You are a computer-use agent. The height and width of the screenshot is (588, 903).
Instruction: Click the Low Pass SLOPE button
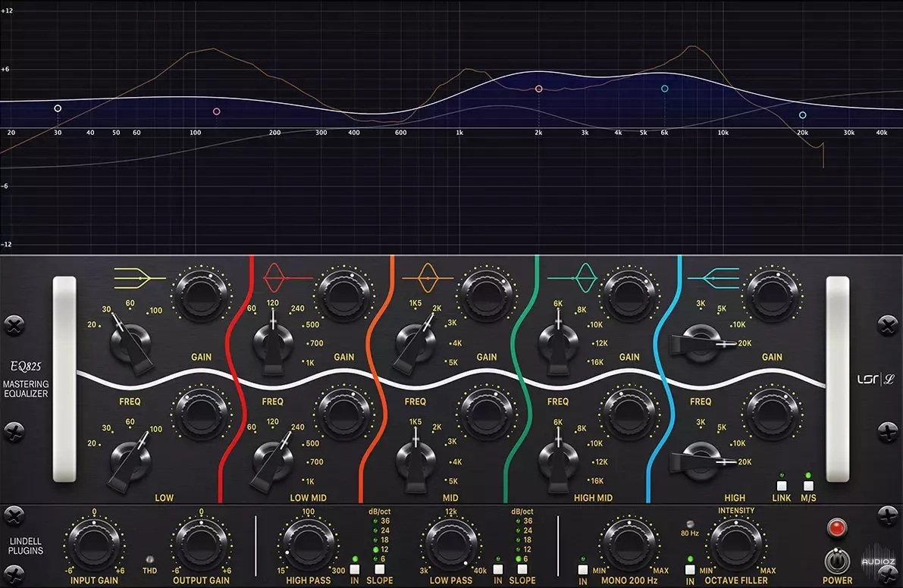pyautogui.click(x=522, y=570)
